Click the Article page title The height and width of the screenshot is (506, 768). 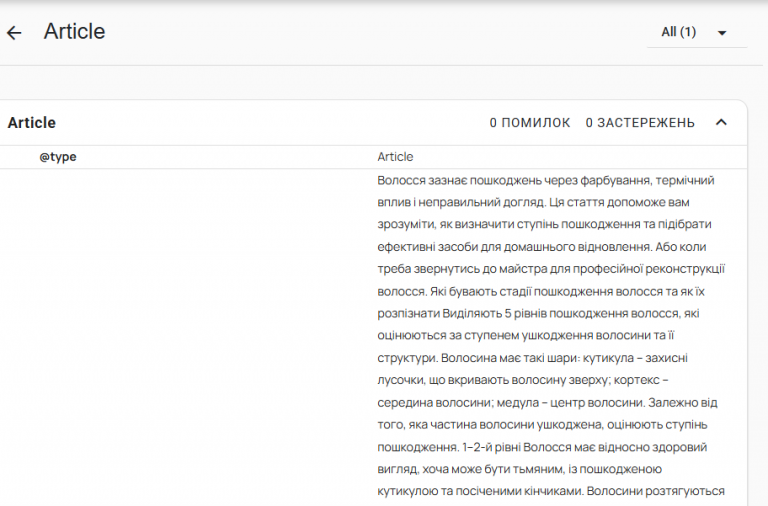coord(74,31)
